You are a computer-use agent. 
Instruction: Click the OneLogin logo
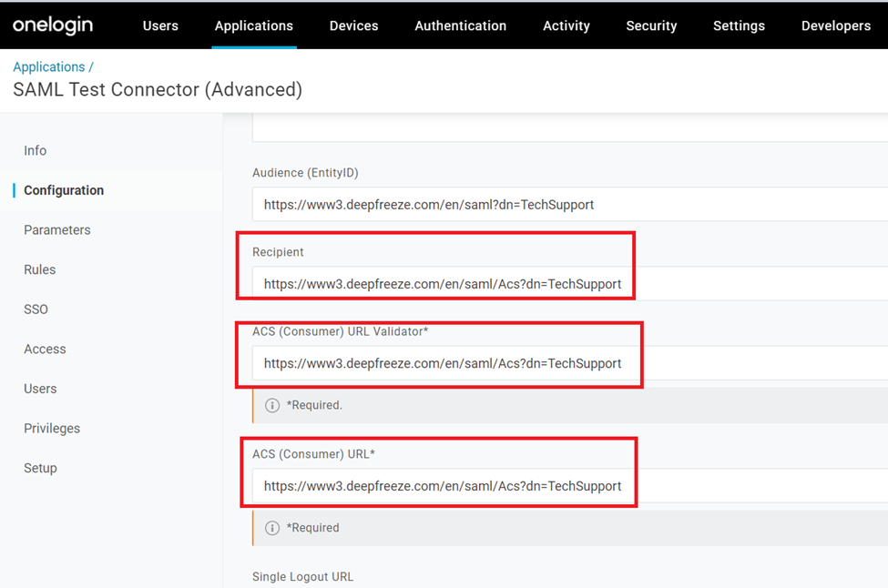click(53, 25)
